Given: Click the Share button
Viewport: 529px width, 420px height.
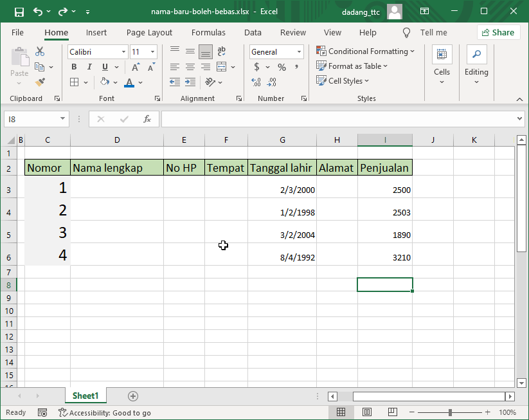Looking at the screenshot, I should (x=497, y=32).
